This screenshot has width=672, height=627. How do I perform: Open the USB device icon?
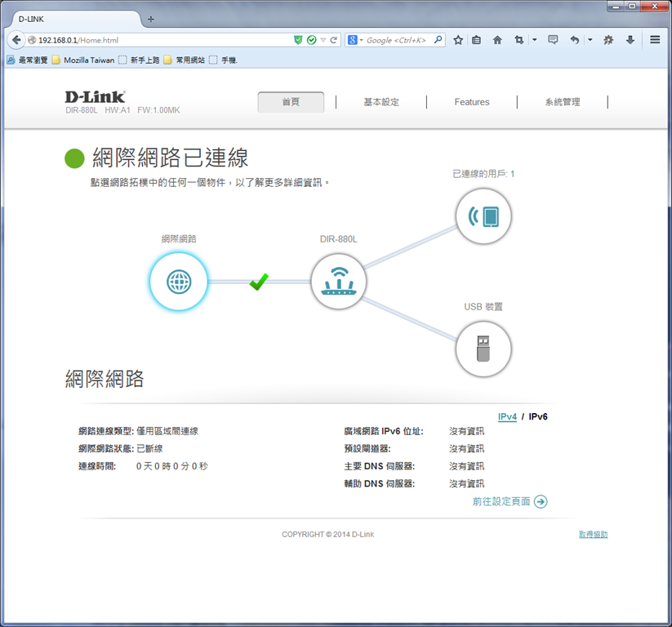tap(483, 349)
